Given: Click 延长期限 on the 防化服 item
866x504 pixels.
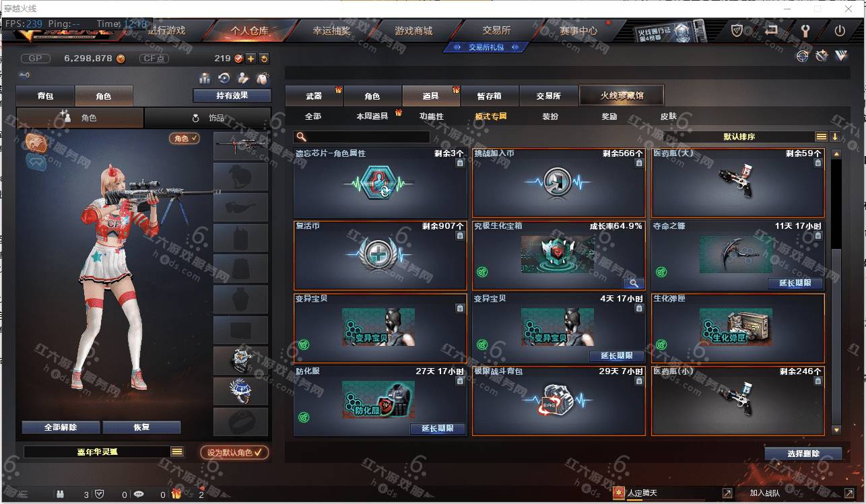Looking at the screenshot, I should (x=437, y=429).
